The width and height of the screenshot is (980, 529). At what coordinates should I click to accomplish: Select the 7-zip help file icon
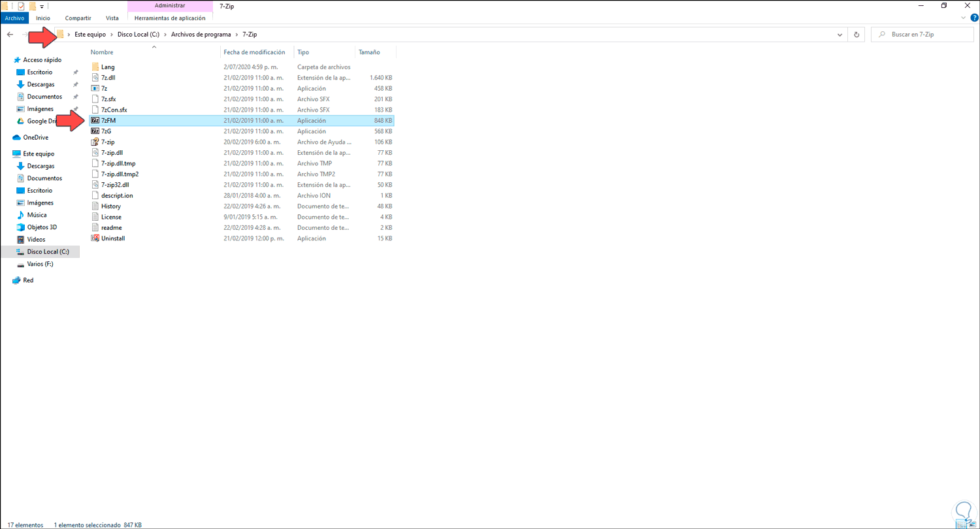point(95,142)
